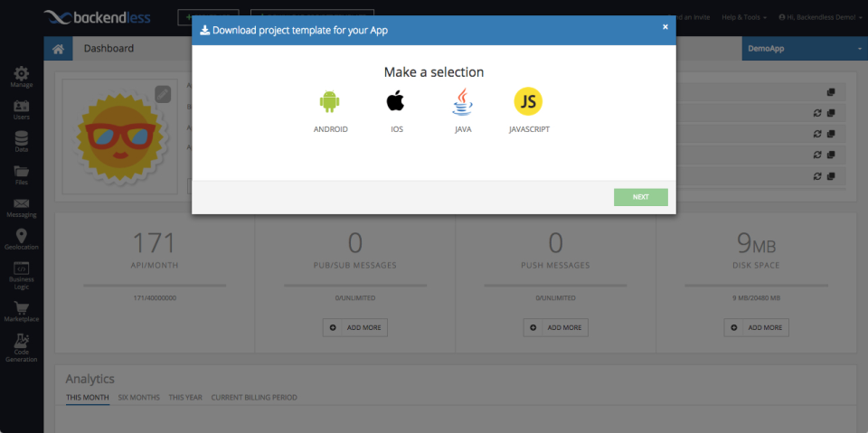
Task: Click the Next button in dialog
Action: click(640, 196)
